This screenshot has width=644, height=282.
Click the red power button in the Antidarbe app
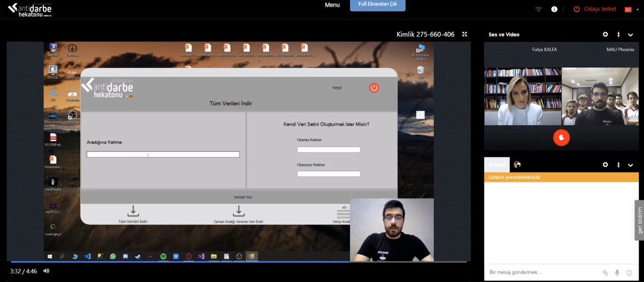tap(374, 88)
